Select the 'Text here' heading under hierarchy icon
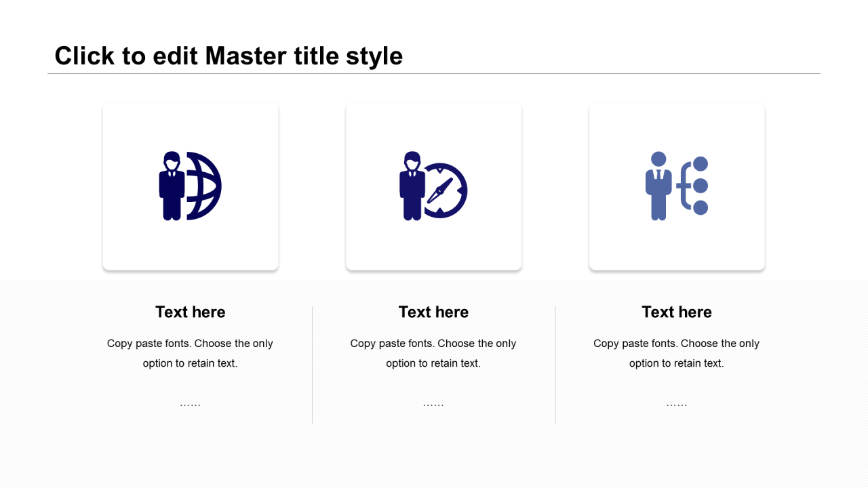 pos(677,312)
